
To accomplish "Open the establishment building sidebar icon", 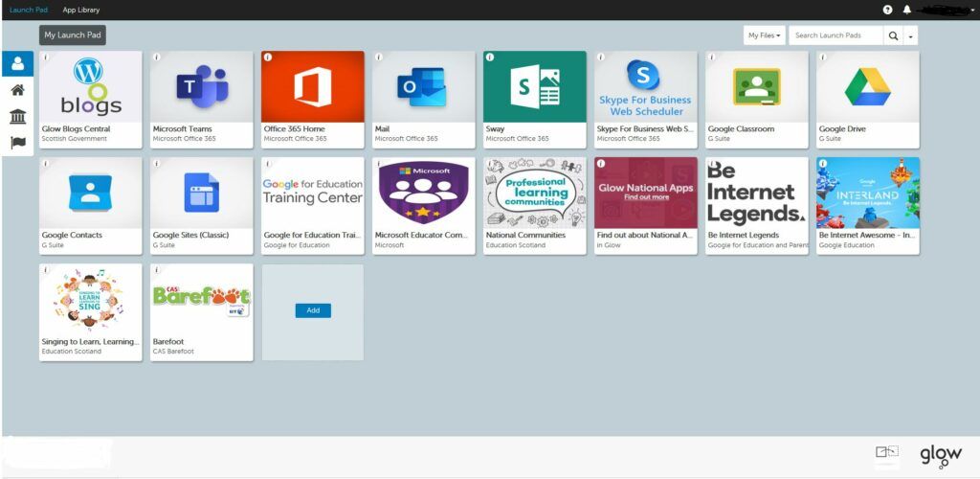I will [x=17, y=117].
